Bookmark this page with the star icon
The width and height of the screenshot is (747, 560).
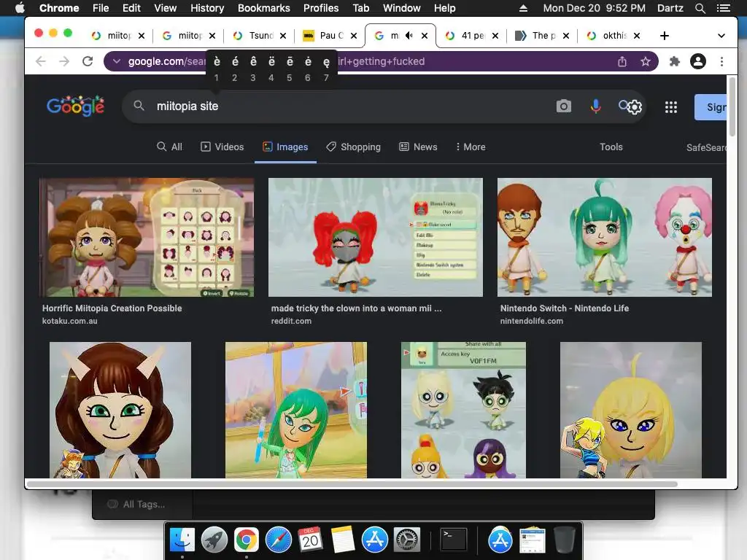pyautogui.click(x=646, y=61)
